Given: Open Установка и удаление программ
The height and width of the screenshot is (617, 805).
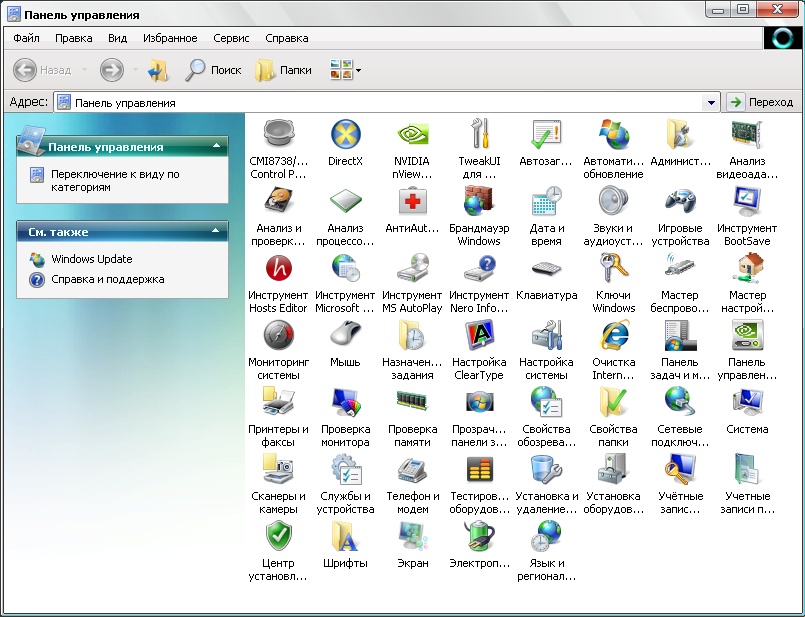Looking at the screenshot, I should [546, 485].
